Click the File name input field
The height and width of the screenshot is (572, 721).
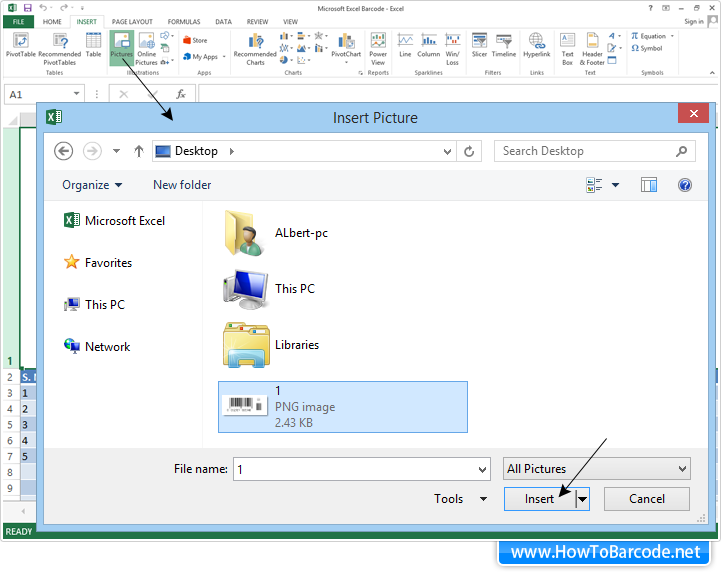[361, 469]
